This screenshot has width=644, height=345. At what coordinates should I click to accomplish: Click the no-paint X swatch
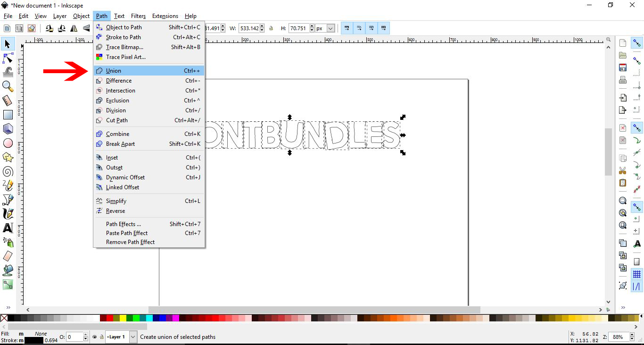click(4, 318)
